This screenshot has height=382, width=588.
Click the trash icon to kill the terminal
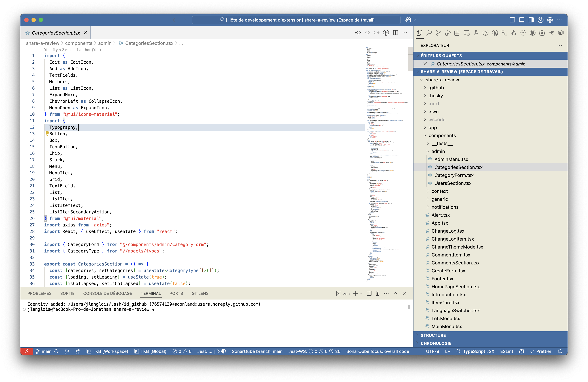[x=377, y=293]
